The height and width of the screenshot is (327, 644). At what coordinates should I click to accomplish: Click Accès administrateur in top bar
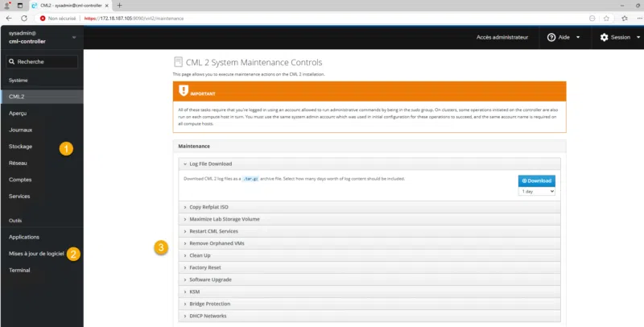click(x=502, y=37)
